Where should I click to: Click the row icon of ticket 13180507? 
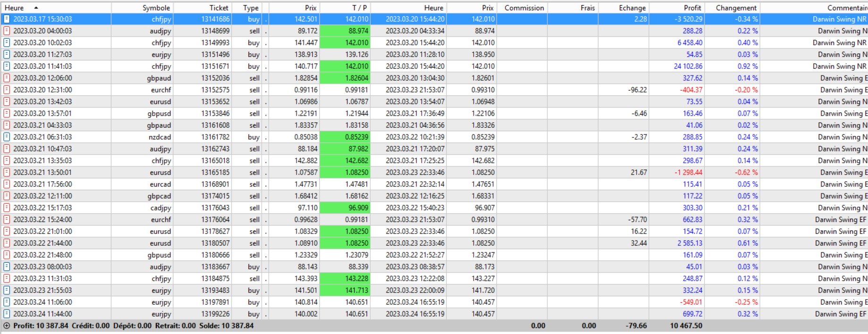[7, 243]
